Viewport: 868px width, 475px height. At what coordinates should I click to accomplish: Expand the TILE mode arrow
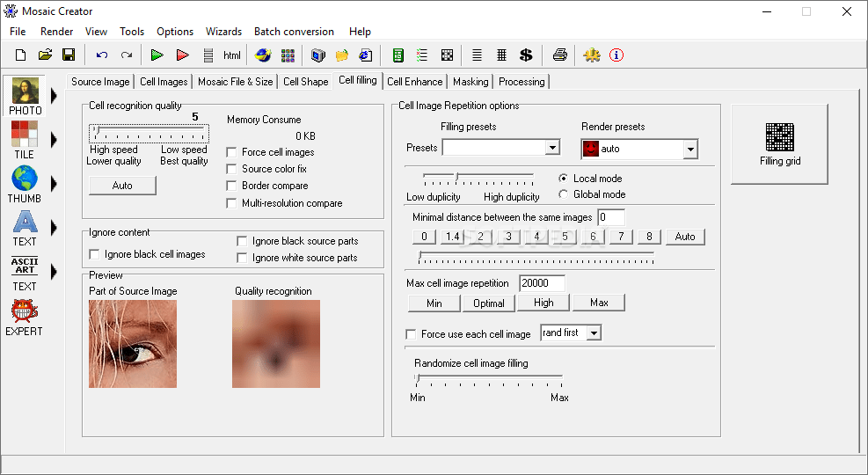click(x=54, y=140)
